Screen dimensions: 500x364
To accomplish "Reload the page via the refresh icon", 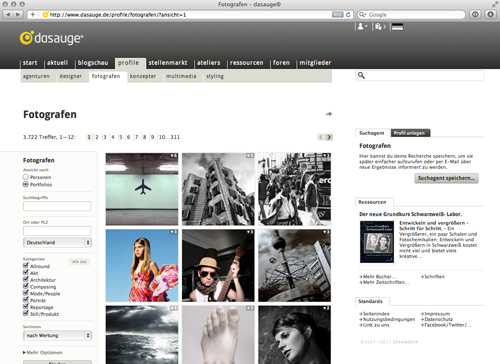I will tap(348, 15).
